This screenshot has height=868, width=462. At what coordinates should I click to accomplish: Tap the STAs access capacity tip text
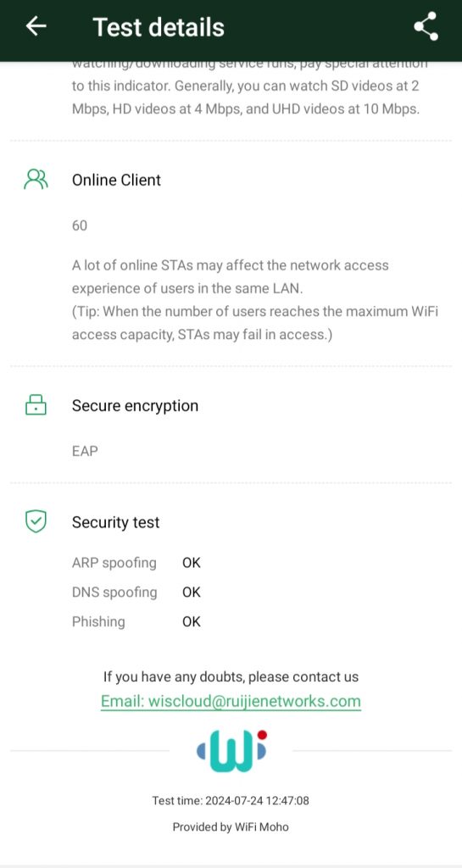point(255,323)
